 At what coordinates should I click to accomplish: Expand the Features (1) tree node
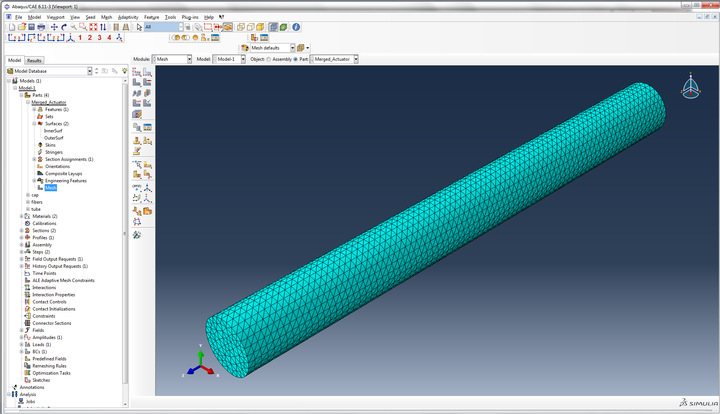point(34,110)
